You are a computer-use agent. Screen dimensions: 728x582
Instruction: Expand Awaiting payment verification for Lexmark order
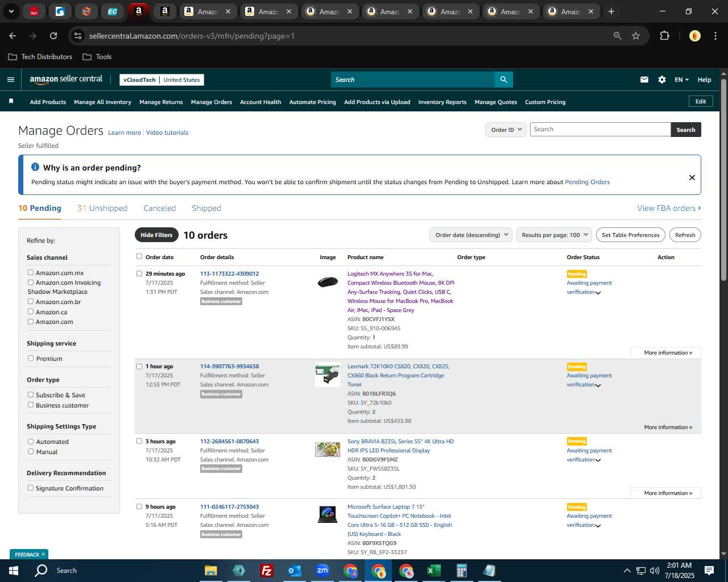(598, 385)
